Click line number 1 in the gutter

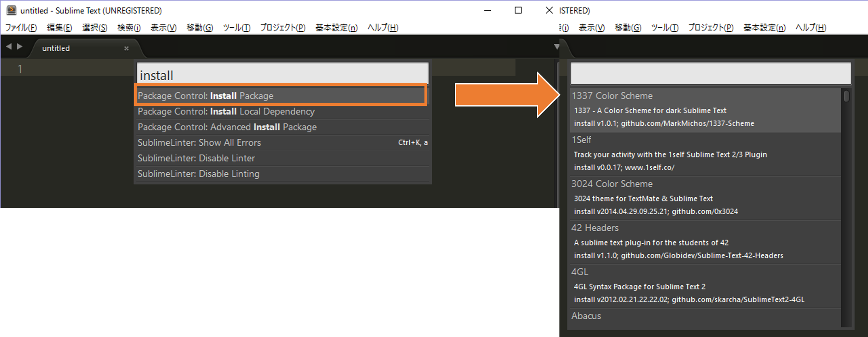20,69
